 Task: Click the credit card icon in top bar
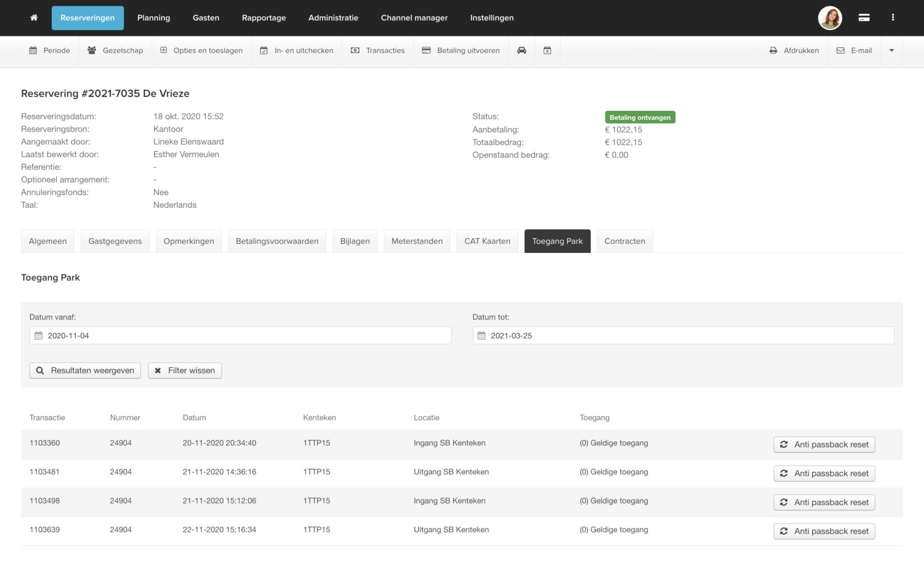tap(863, 18)
